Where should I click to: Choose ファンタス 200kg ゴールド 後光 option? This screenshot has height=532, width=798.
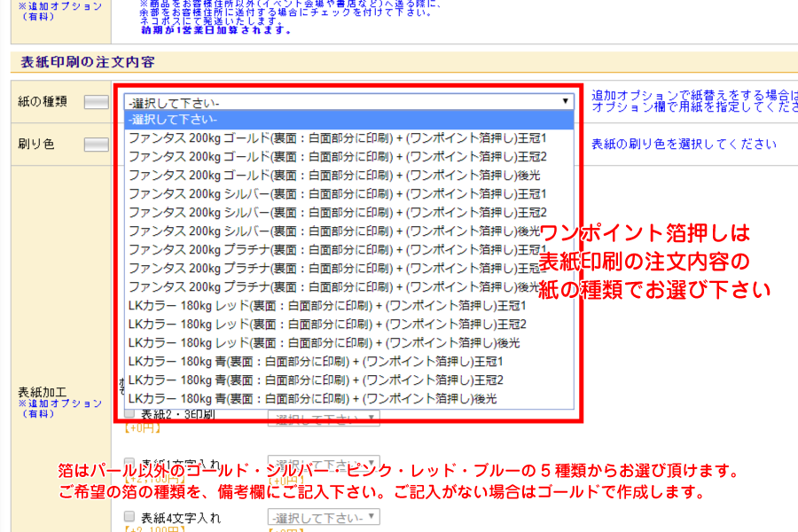click(x=349, y=176)
